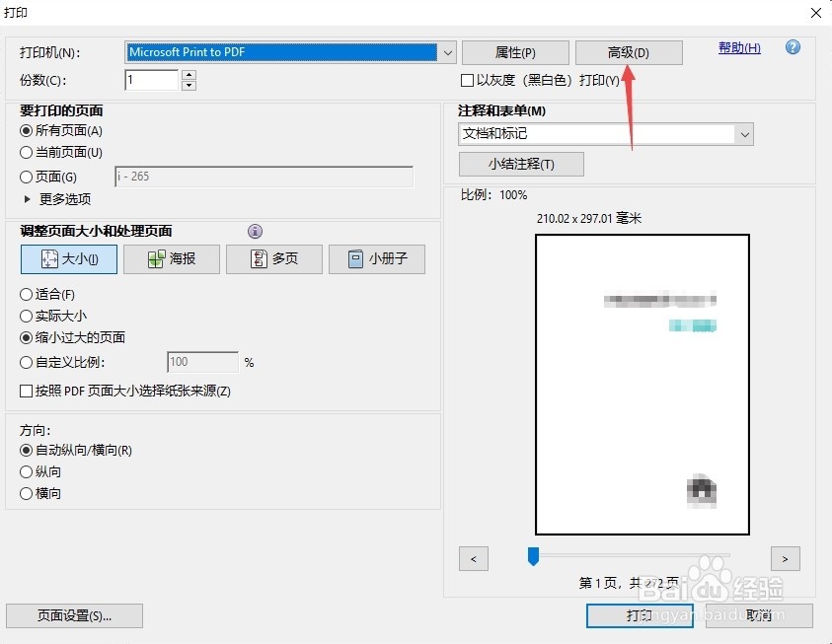Enable 以灰度（黑白色）打印 checkbox

(x=467, y=81)
